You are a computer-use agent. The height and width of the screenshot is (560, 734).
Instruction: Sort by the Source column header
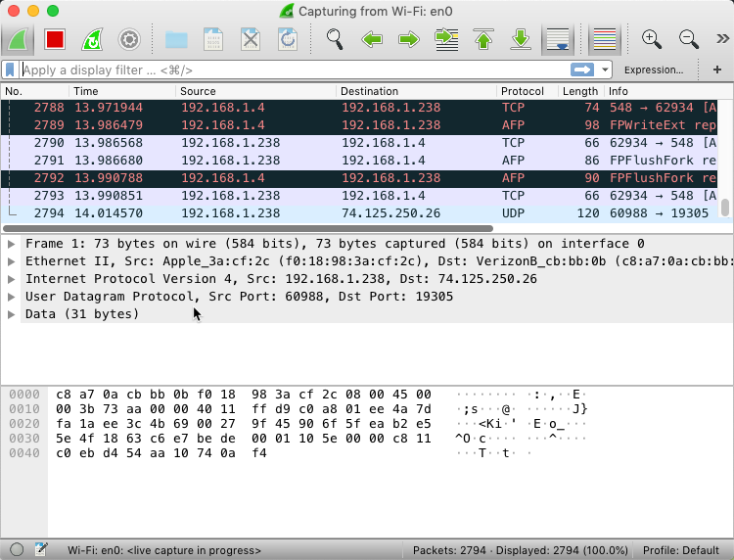click(x=256, y=91)
